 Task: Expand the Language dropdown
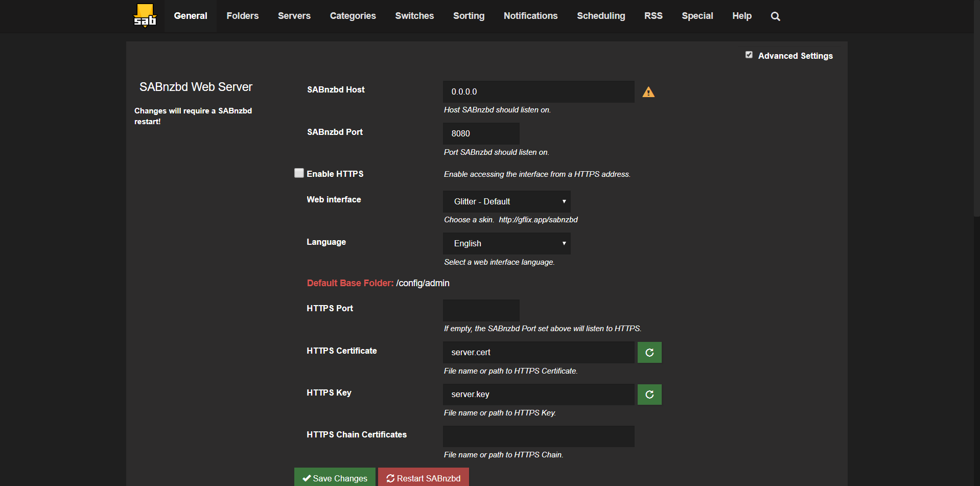[x=506, y=243]
